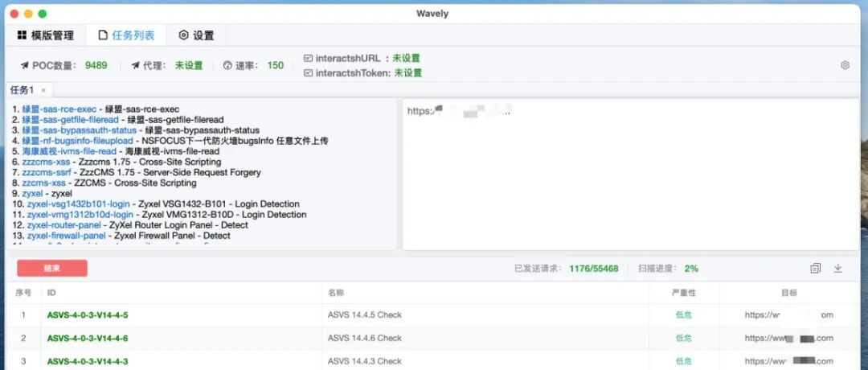
Task: Open the zyxel template link
Action: 32,193
